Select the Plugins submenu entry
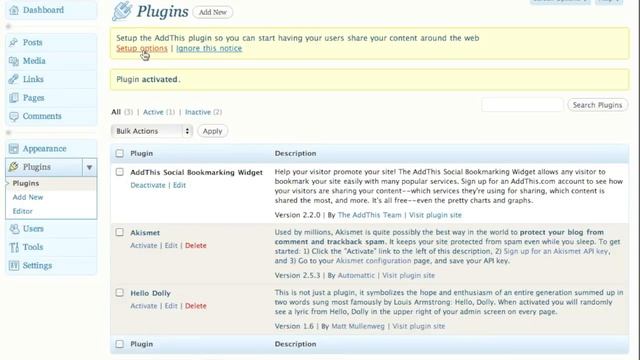This screenshot has width=640, height=360. (26, 183)
